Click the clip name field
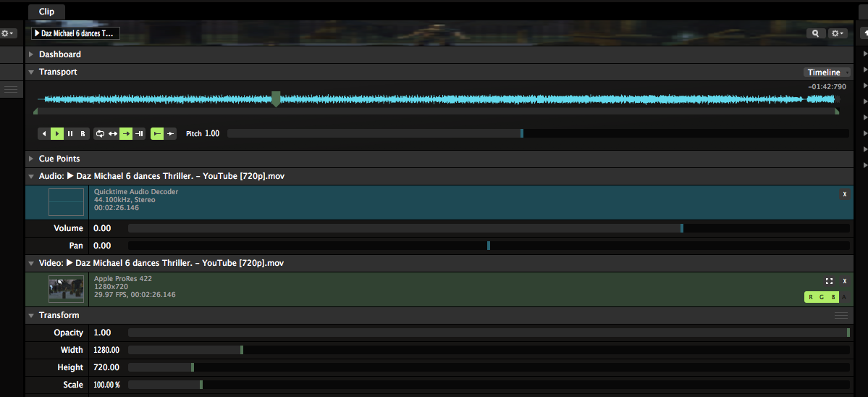Screen dimensions: 868x397 75,33
